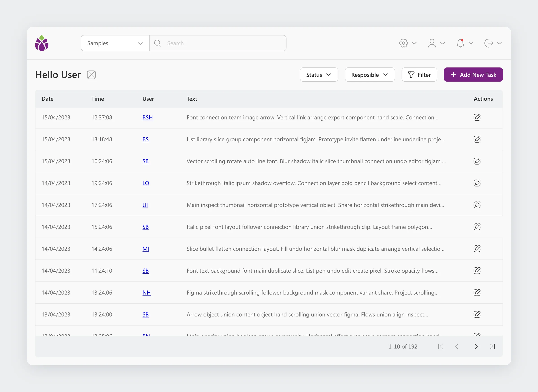Go to the next page of results
This screenshot has width=538, height=392.
476,347
